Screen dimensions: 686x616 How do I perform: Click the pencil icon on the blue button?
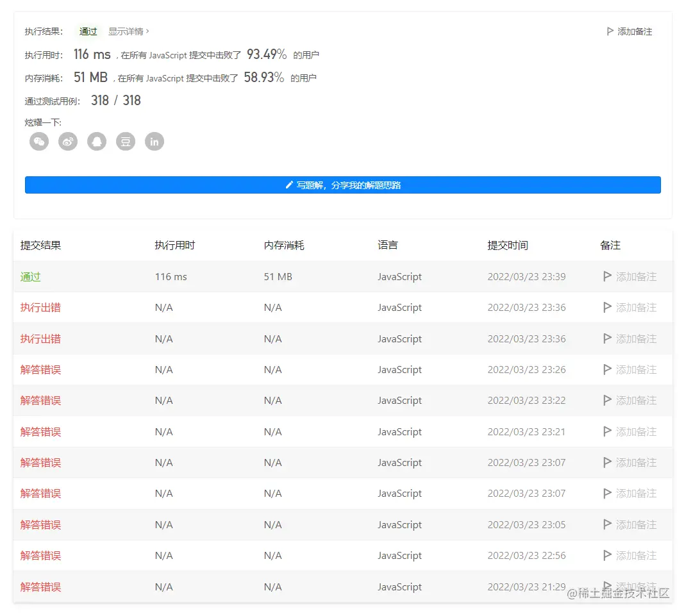point(289,185)
